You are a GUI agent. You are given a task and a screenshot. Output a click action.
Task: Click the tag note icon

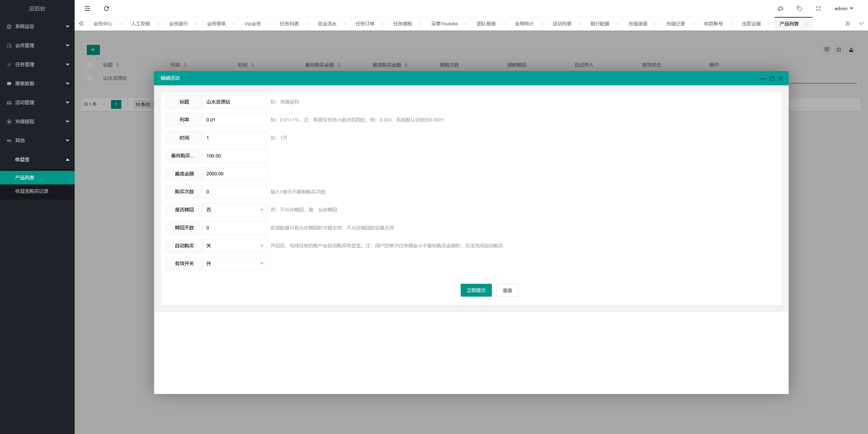(x=799, y=8)
